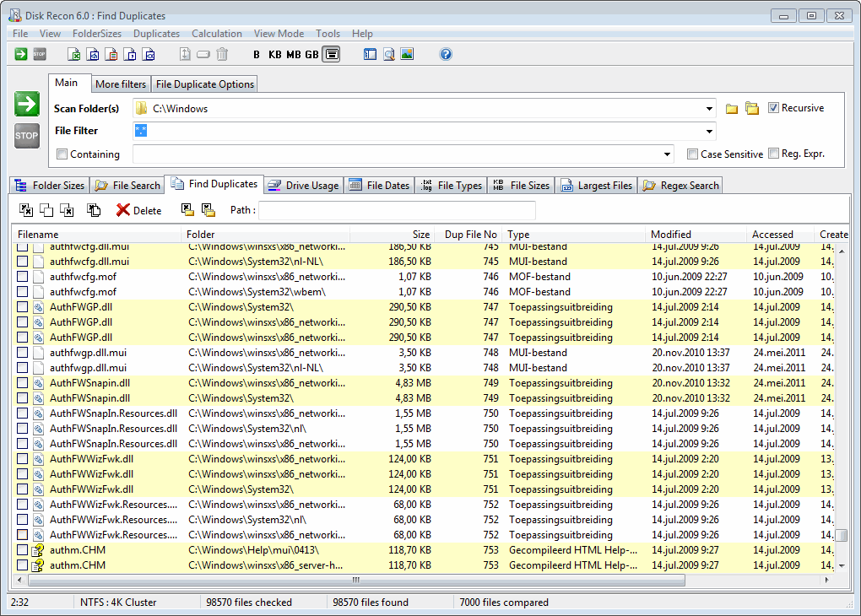Click the Delete button
The width and height of the screenshot is (861, 616).
tap(139, 210)
